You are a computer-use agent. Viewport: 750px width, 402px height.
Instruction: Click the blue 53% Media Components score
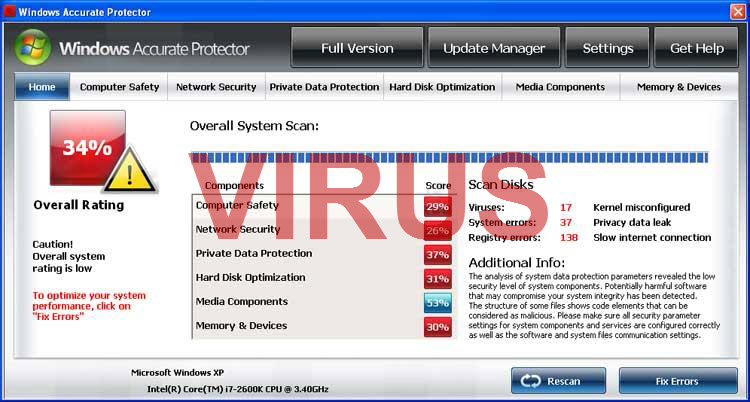tap(438, 303)
